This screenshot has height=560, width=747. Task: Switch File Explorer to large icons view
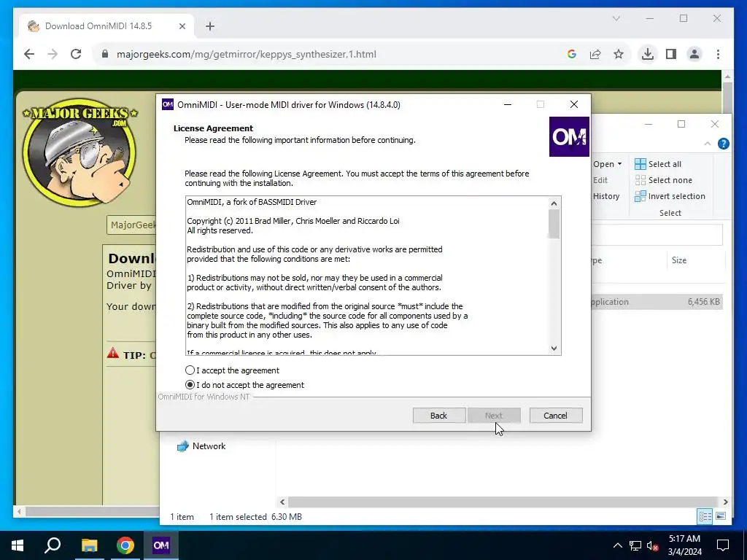721,516
